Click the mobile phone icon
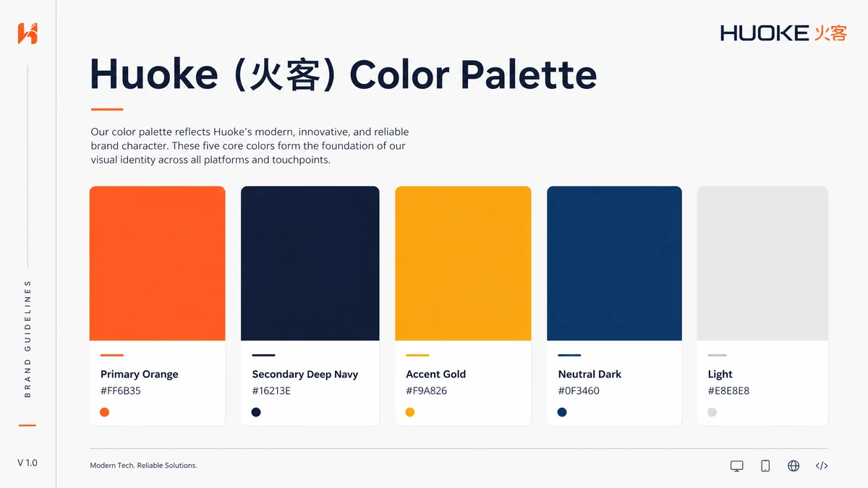The width and height of the screenshot is (868, 488). point(765,466)
